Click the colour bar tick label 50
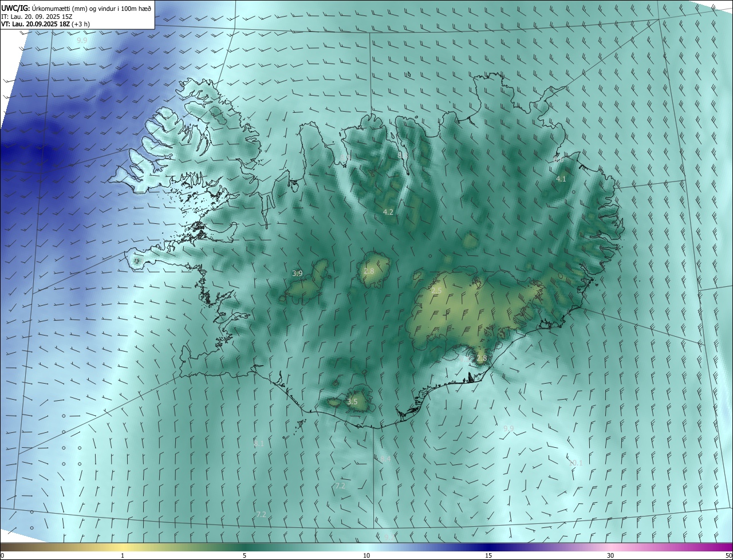This screenshot has width=733, height=560. pos(728,556)
